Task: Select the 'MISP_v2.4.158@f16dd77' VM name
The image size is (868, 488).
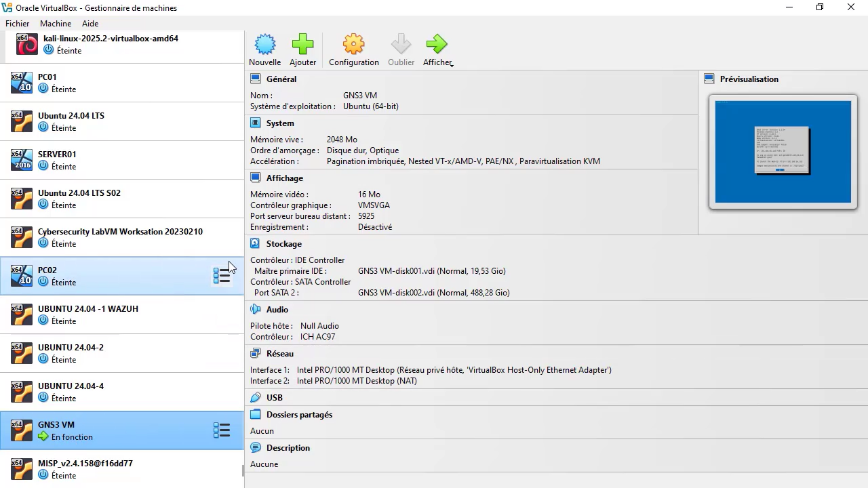Action: pos(85,464)
